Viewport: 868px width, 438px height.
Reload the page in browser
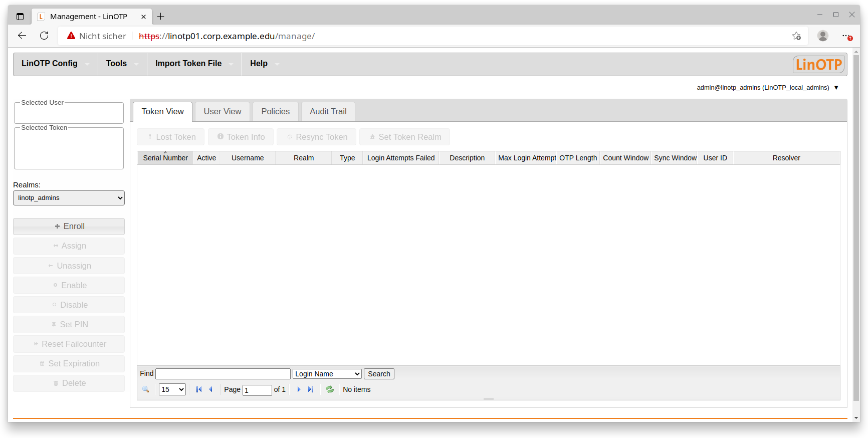(x=44, y=36)
